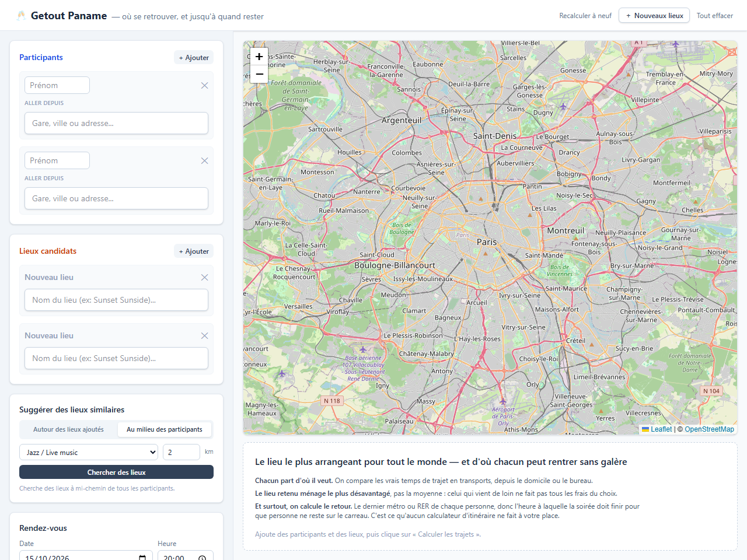Click Recalculer à neuf
The height and width of the screenshot is (560, 747).
(585, 16)
